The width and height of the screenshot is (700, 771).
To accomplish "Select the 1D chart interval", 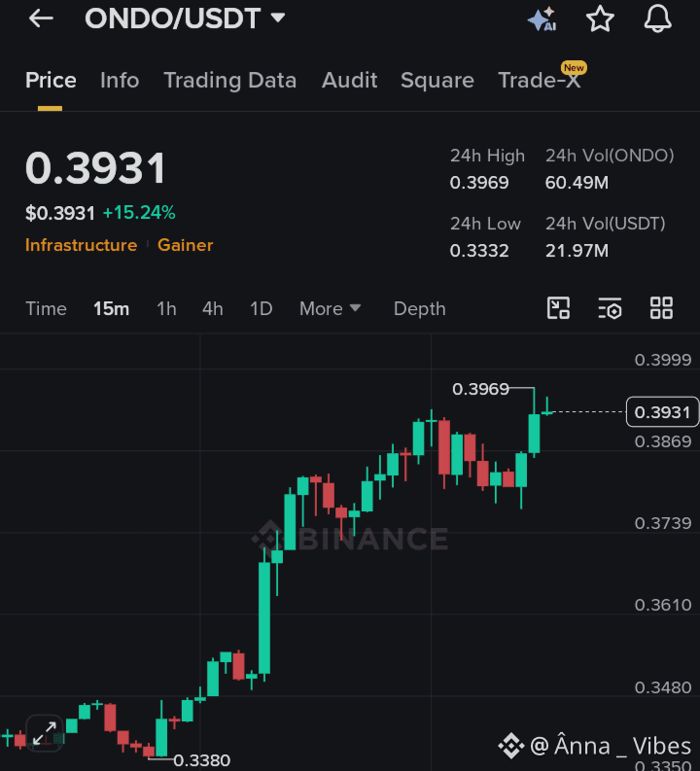I will pos(261,309).
